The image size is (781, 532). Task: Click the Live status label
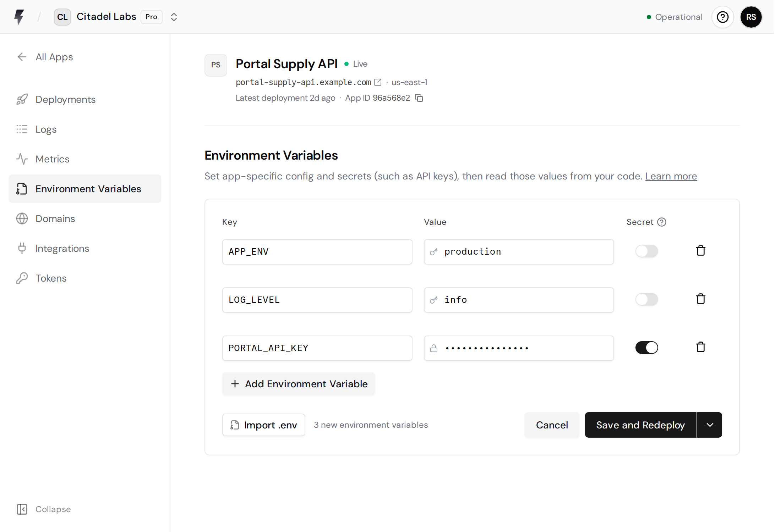point(360,64)
